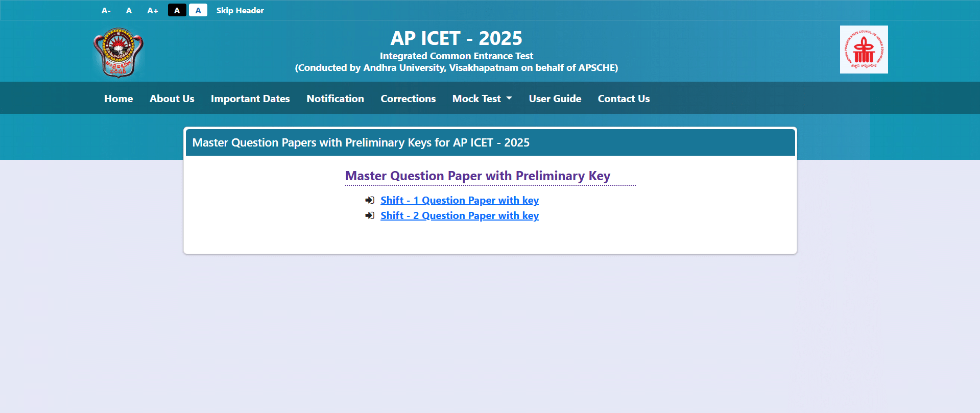Open the About Us page

172,99
